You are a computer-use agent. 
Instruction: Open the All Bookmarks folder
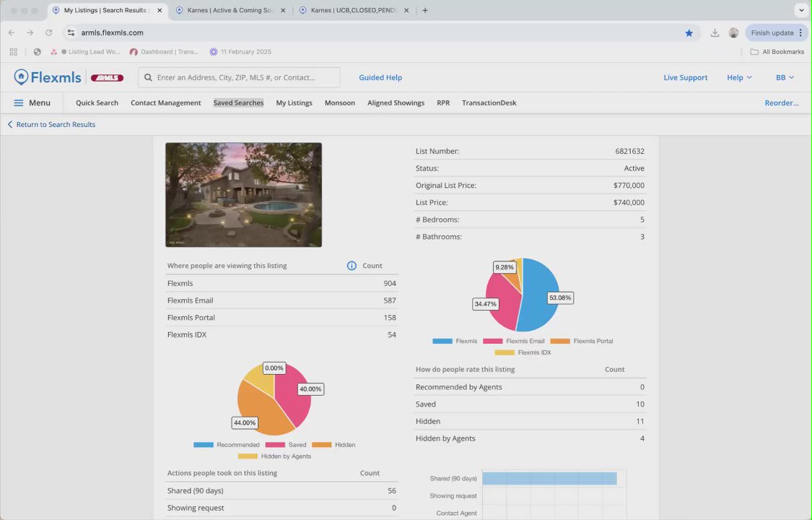(777, 52)
